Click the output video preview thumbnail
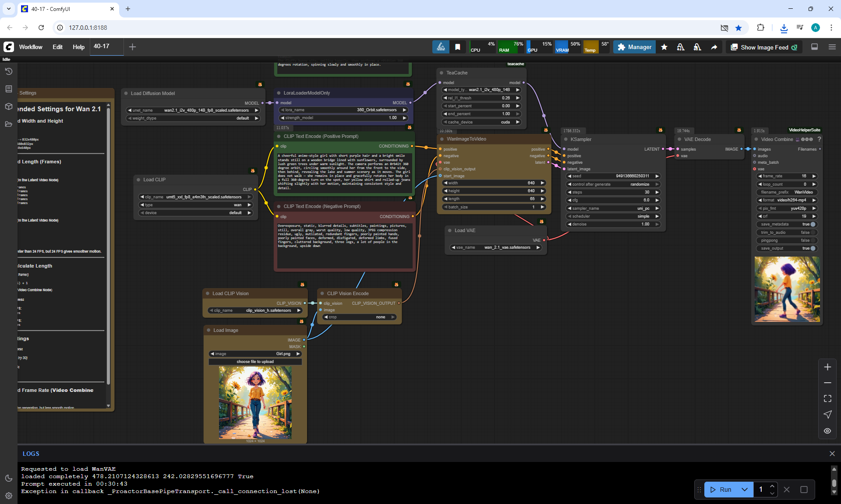The image size is (841, 504). point(787,289)
